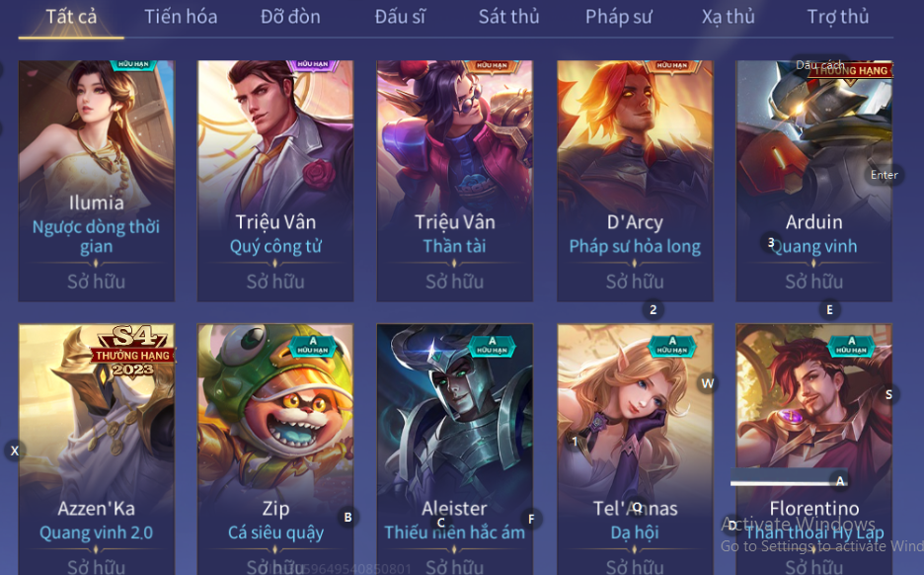Click the A-rank Hữu hạn badge on Zip
924x575 pixels.
(x=312, y=346)
